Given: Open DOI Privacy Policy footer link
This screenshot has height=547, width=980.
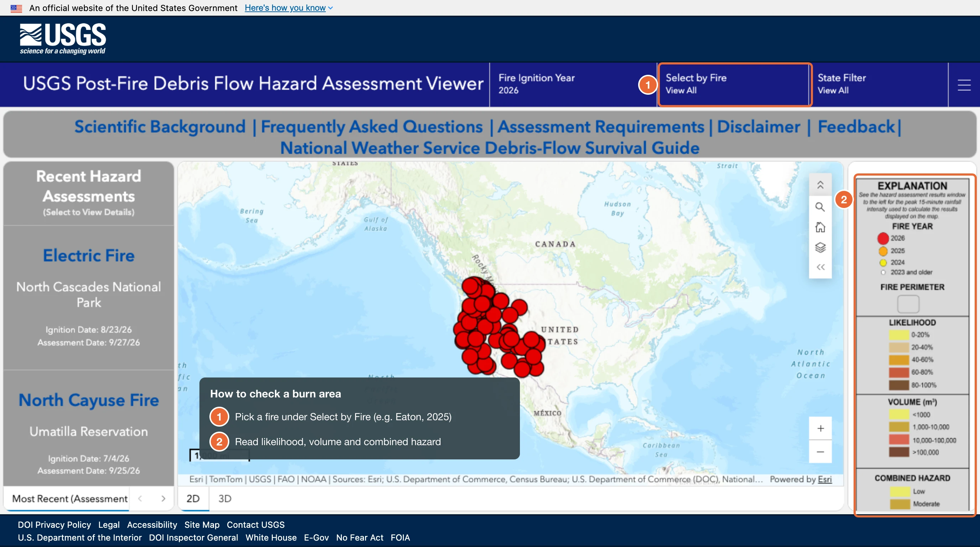Looking at the screenshot, I should [54, 525].
